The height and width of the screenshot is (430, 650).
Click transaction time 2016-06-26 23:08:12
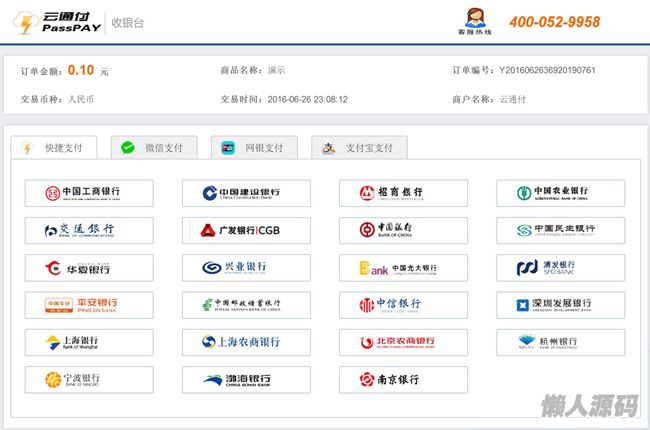tap(308, 100)
